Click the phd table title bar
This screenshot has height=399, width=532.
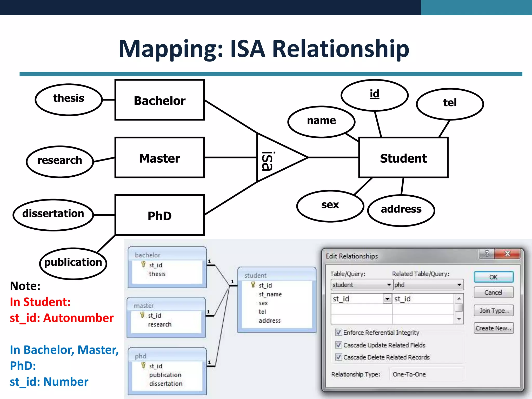(x=167, y=356)
